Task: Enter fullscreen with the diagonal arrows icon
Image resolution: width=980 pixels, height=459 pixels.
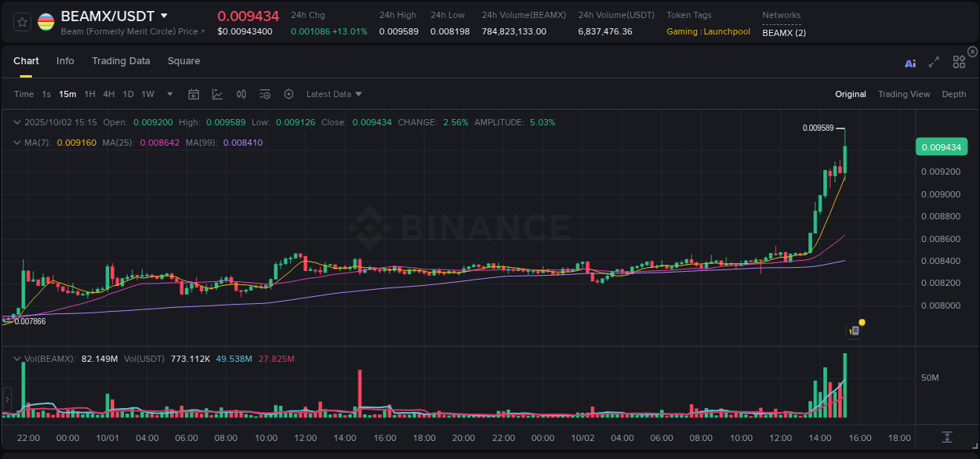Action: 934,61
